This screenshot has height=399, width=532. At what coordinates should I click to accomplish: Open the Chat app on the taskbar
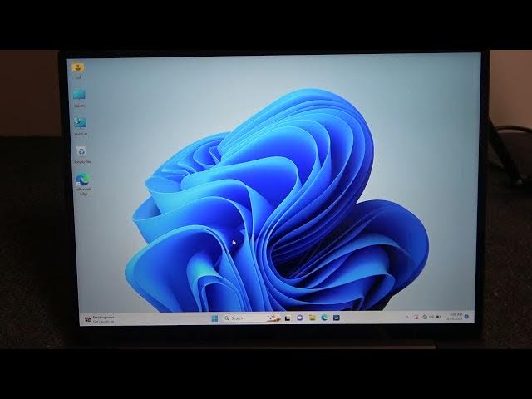(x=299, y=318)
